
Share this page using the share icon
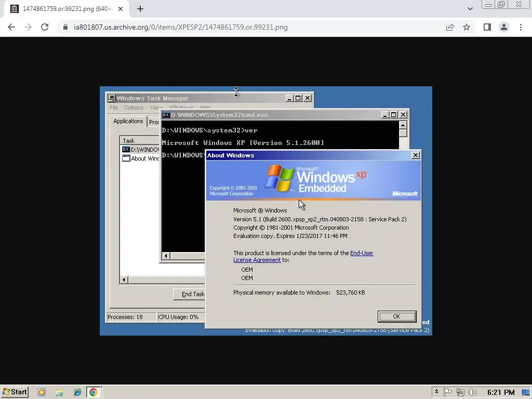(x=450, y=27)
